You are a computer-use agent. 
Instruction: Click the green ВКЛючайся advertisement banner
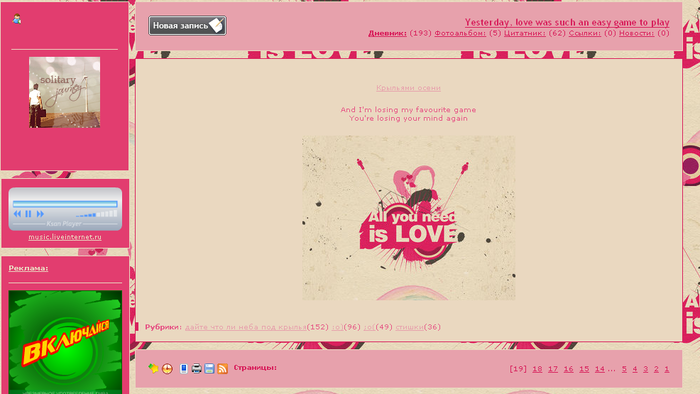(65, 342)
